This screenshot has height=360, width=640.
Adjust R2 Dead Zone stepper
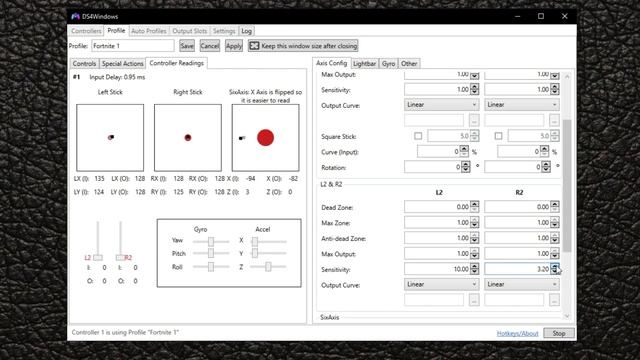point(554,207)
